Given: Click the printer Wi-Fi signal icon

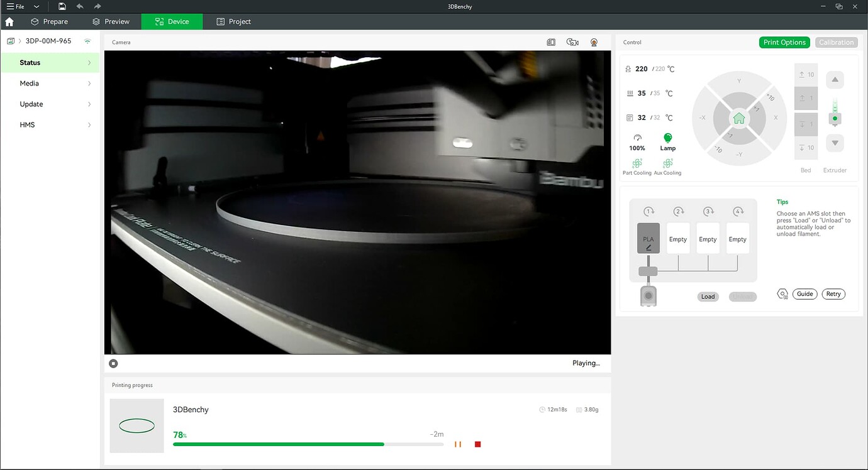Looking at the screenshot, I should pos(87,41).
